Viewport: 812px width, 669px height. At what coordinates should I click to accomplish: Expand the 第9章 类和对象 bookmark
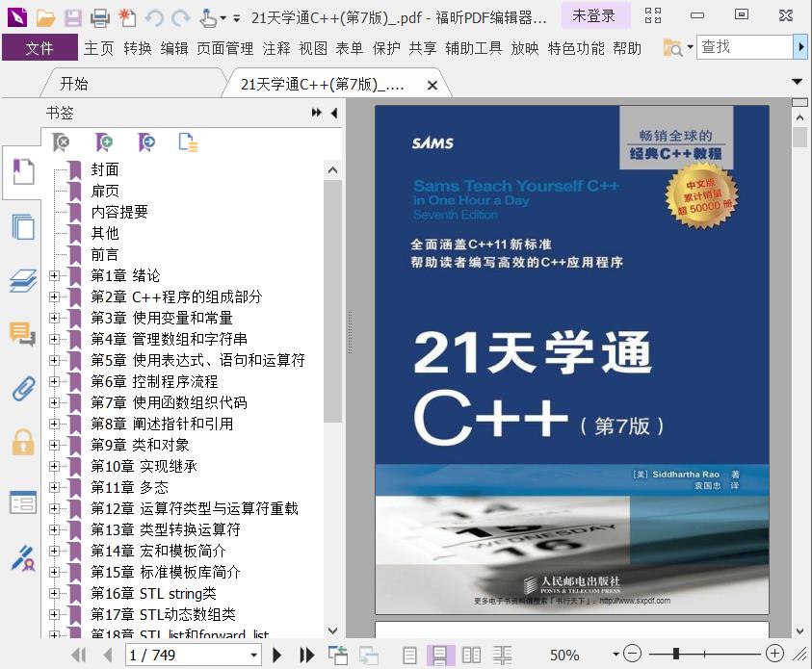click(x=54, y=445)
